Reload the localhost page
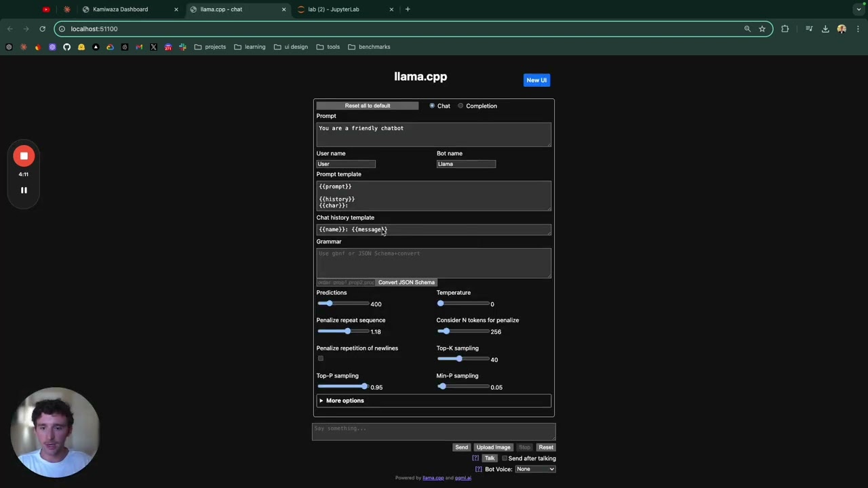Viewport: 868px width, 488px height. [42, 28]
